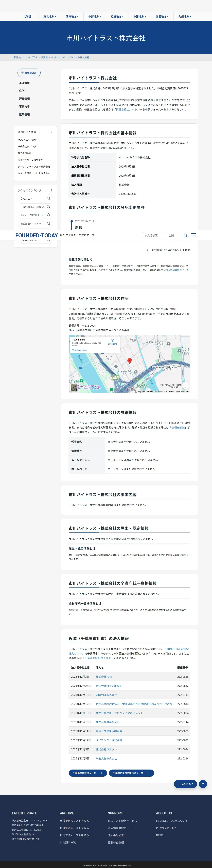This screenshot has height=868, width=212.
Task: Click breadcrumb link 新設法人リスト：TOP
Action: [x=25, y=58]
